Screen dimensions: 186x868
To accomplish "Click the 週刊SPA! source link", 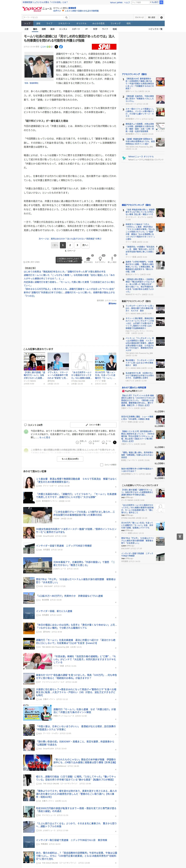I will click(112, 304).
